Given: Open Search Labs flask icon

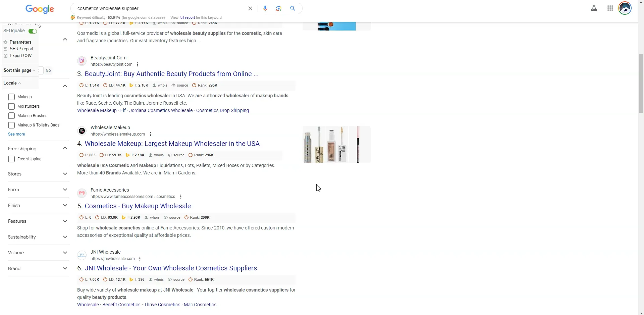Looking at the screenshot, I should 594,8.
